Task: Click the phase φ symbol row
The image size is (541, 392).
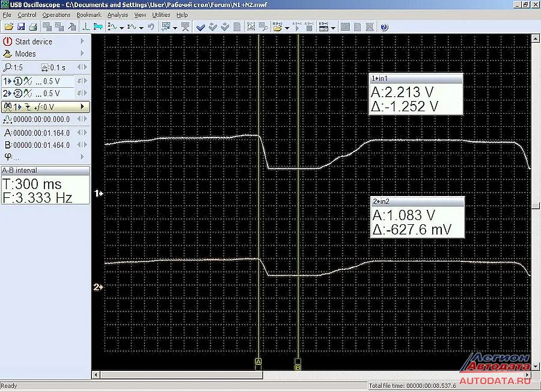Action: pos(45,157)
